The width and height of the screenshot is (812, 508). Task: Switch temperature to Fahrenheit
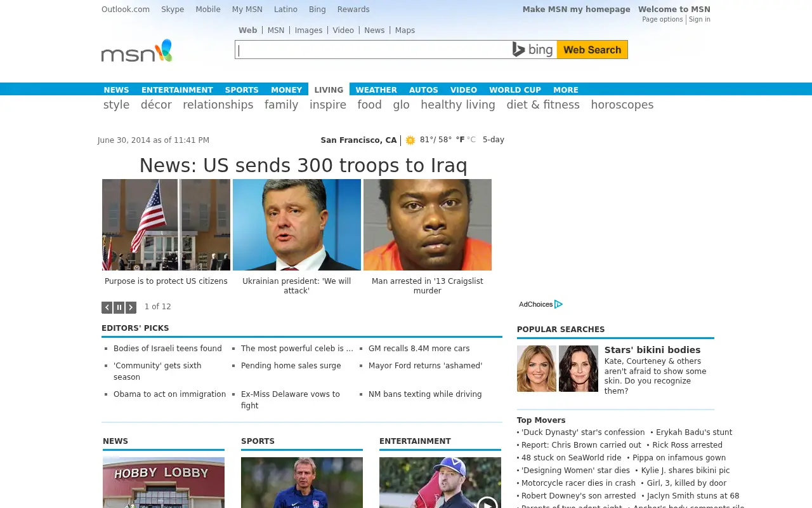460,140
